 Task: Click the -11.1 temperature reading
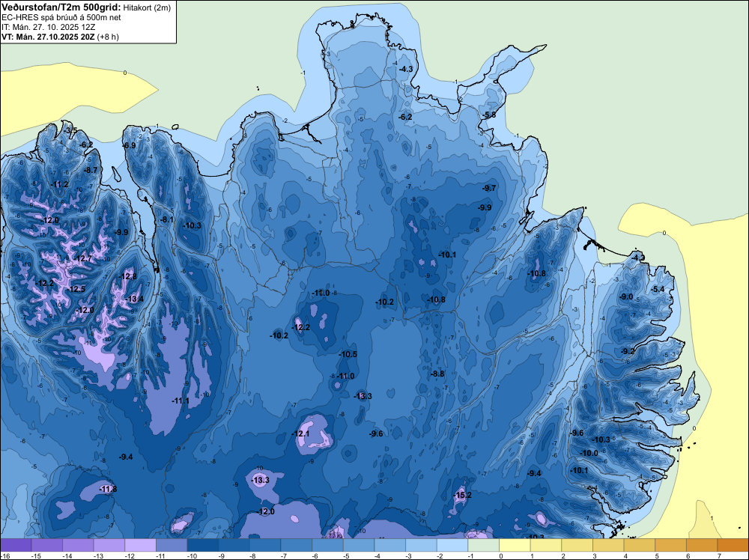[x=181, y=401]
